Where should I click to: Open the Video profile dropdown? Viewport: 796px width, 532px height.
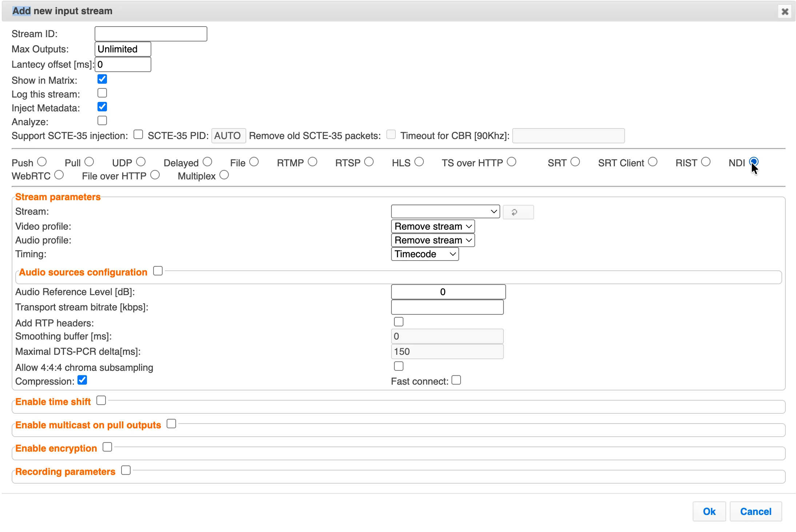[x=433, y=226]
